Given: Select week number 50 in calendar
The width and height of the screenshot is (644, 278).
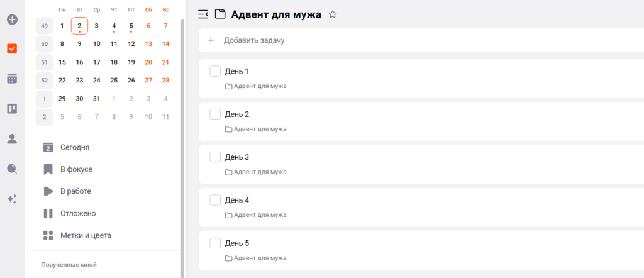Looking at the screenshot, I should point(44,44).
